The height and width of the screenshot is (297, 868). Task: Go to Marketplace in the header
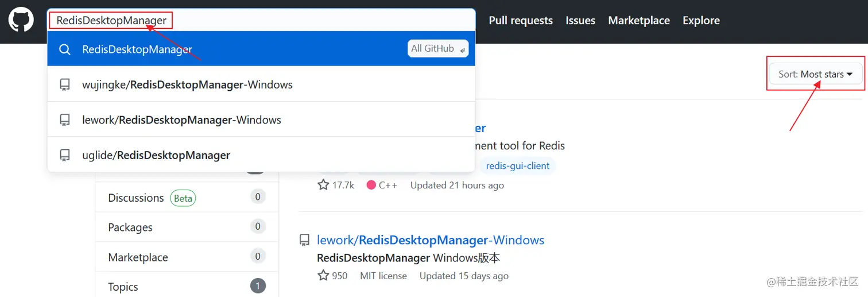pyautogui.click(x=639, y=20)
